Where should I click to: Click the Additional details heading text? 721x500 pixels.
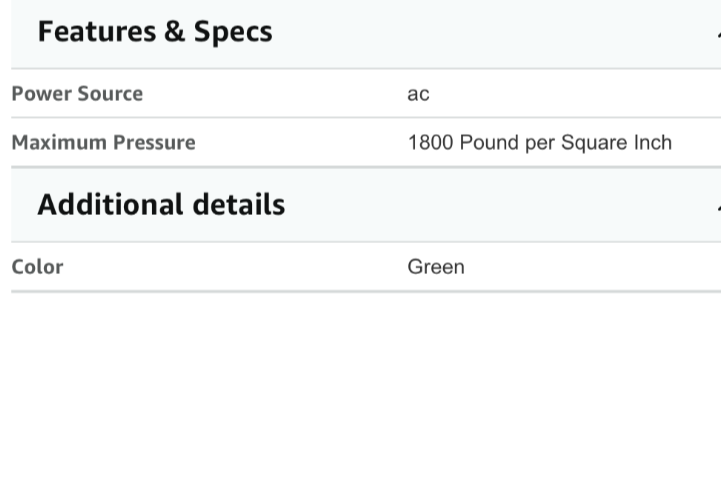pos(161,204)
